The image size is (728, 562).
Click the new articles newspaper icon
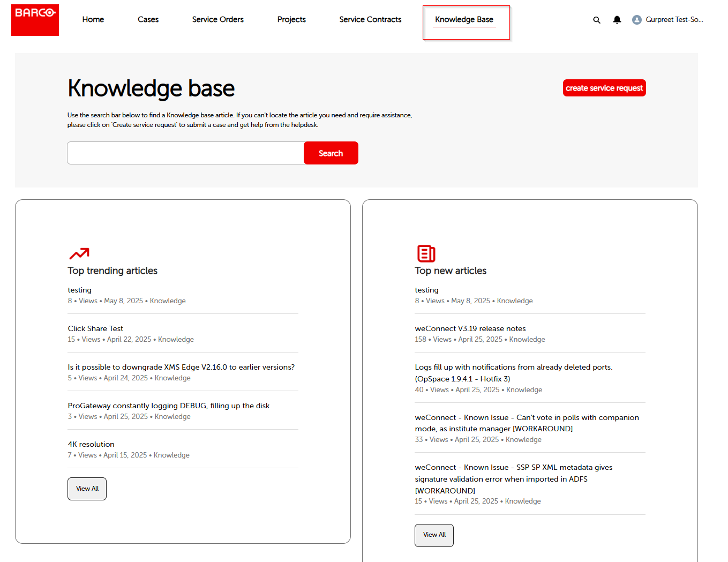pos(426,253)
